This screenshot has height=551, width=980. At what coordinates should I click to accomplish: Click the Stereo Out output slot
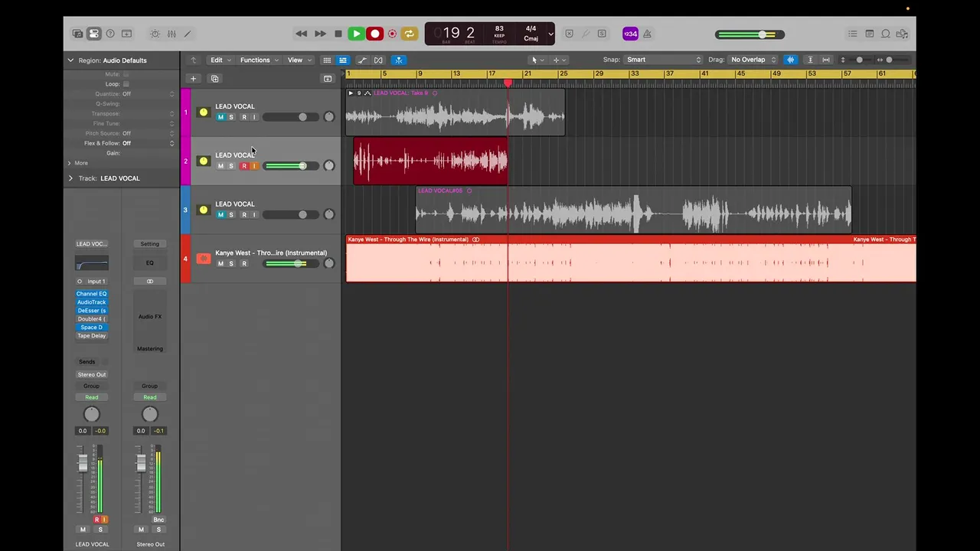91,375
